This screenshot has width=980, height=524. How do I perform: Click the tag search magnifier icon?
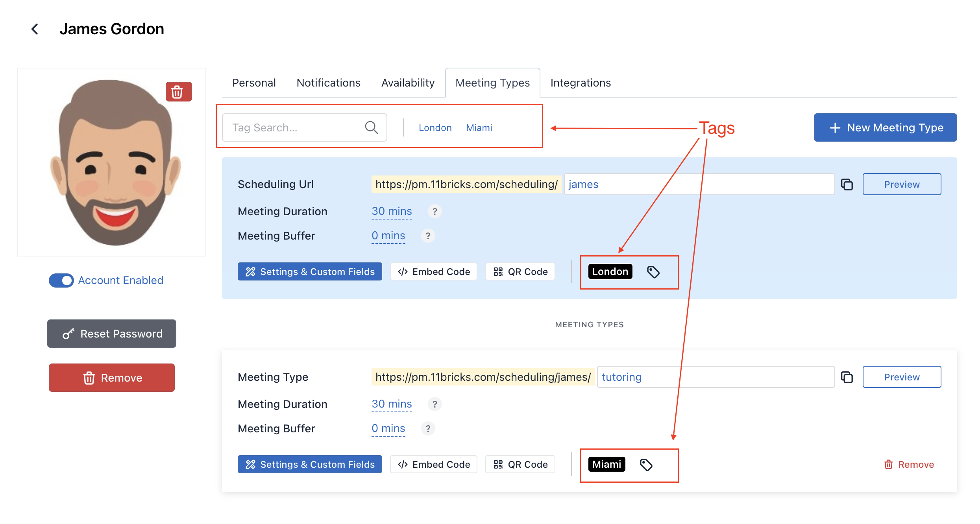(371, 127)
